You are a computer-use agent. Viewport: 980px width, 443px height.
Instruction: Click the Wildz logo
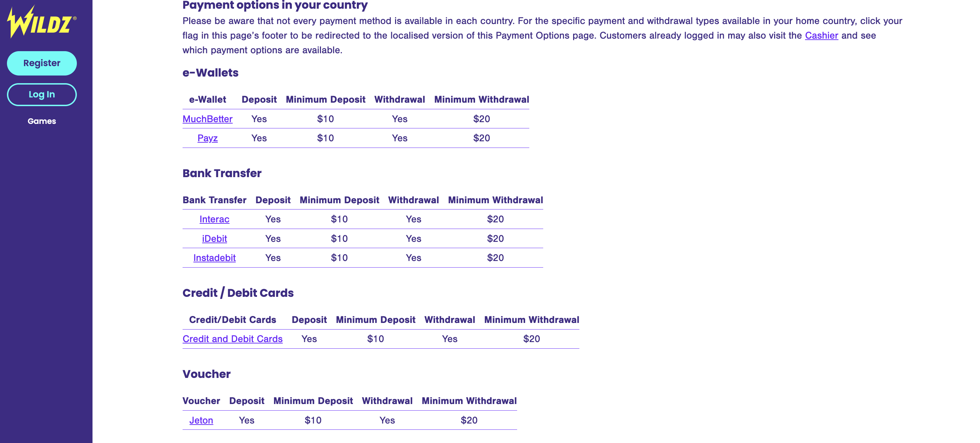click(41, 22)
